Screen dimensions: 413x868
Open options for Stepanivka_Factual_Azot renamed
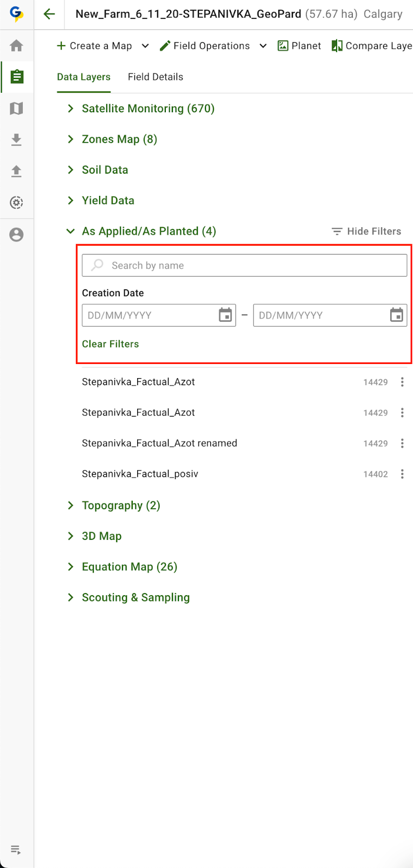click(402, 443)
